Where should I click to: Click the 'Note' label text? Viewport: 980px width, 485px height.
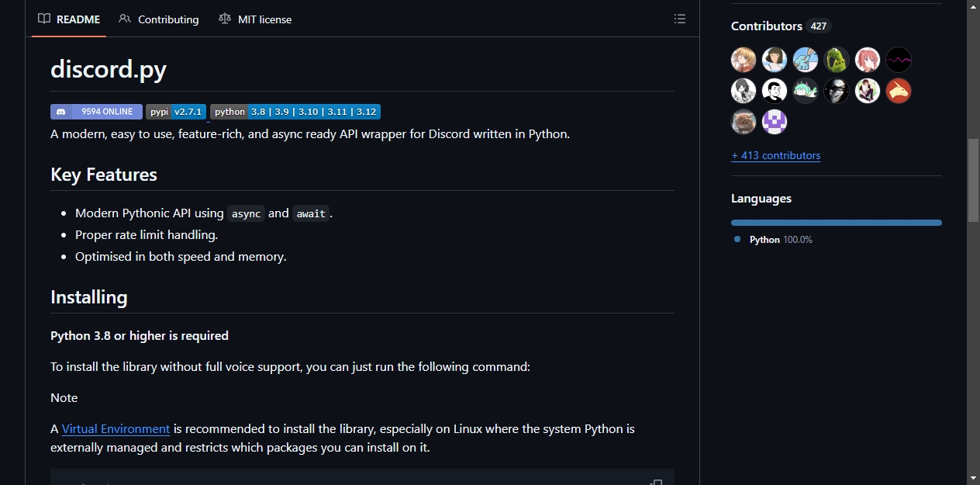tap(64, 397)
